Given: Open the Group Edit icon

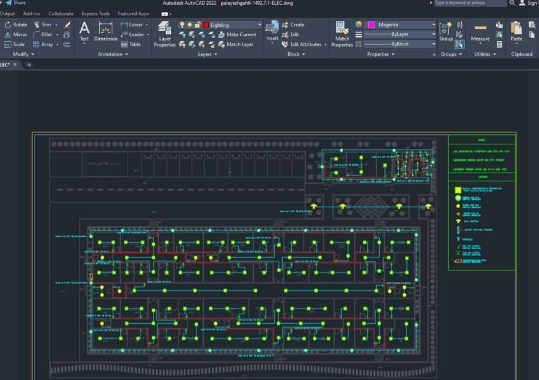Looking at the screenshot, I should click(x=460, y=34).
